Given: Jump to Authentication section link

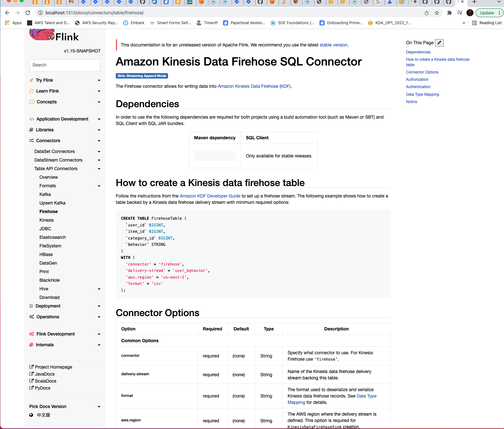Looking at the screenshot, I should pos(418,87).
